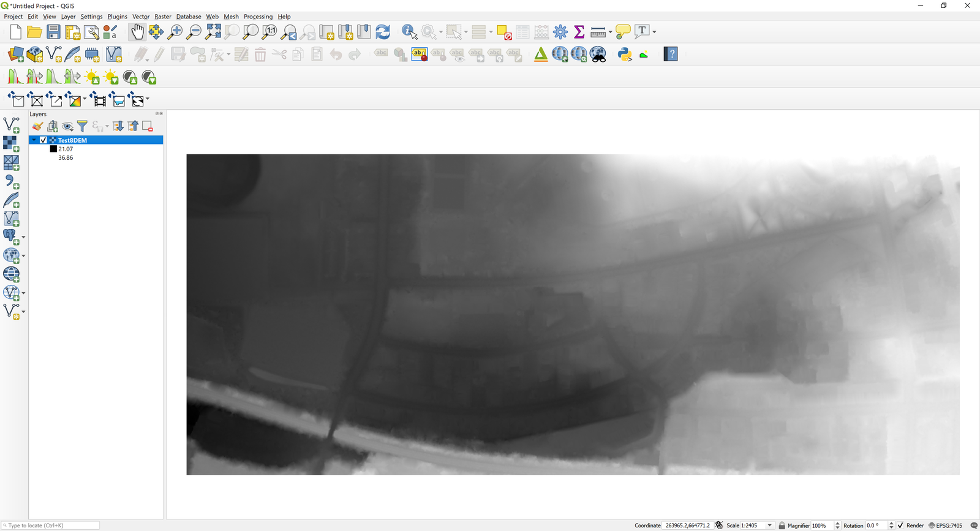Open the Processing Toolbox gear icon

point(560,32)
